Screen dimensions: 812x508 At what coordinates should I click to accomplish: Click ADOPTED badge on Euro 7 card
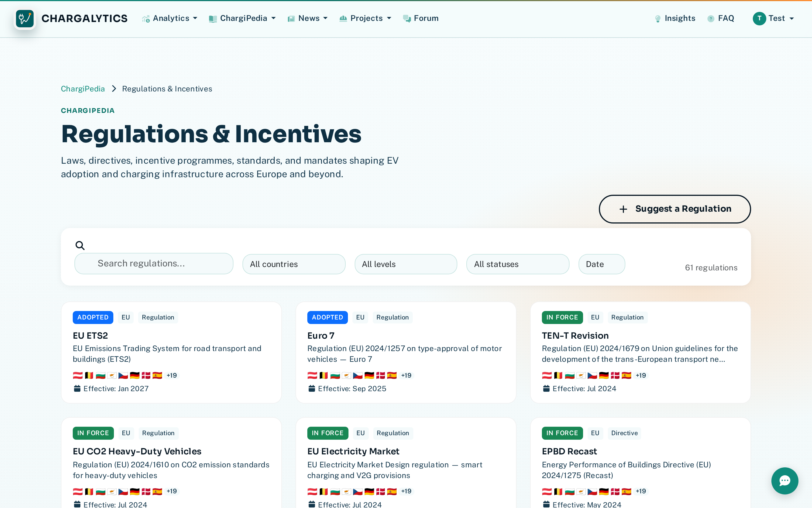(x=328, y=317)
